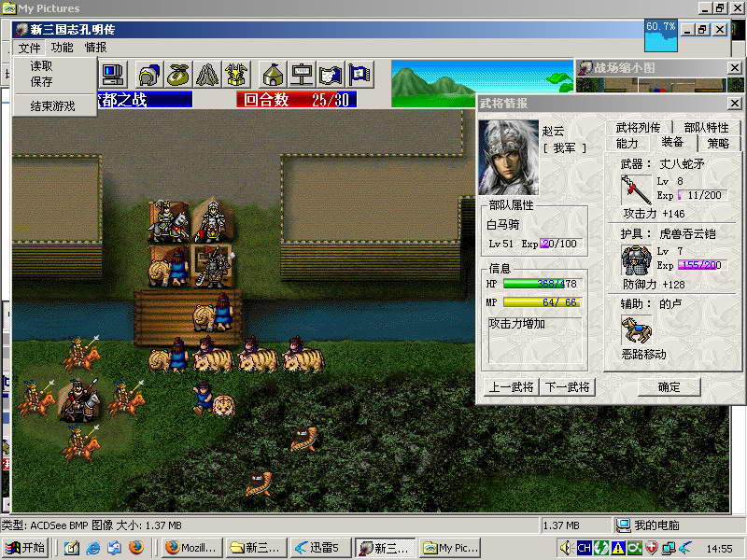This screenshot has width=747, height=560.
Task: Select the 装备 tab
Action: [672, 142]
